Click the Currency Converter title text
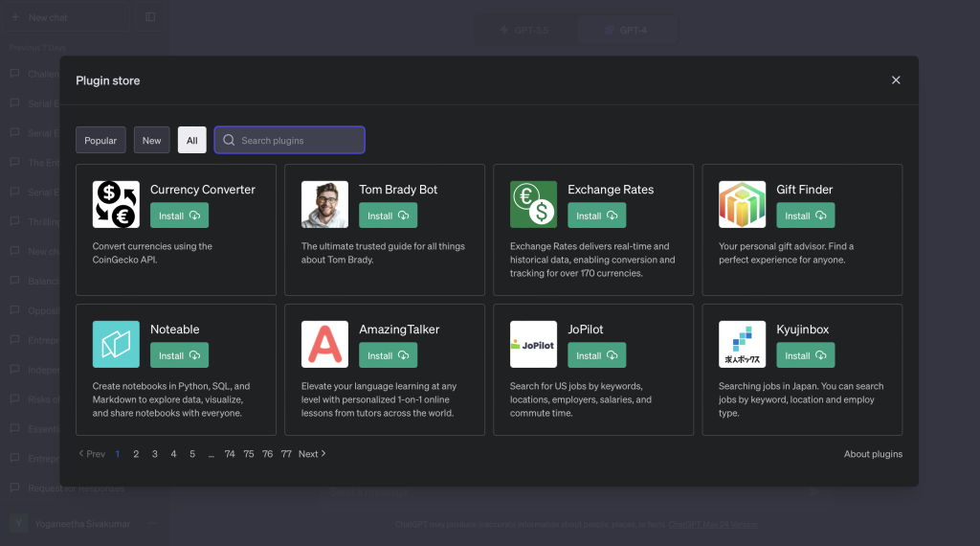This screenshot has height=546, width=980. [203, 190]
